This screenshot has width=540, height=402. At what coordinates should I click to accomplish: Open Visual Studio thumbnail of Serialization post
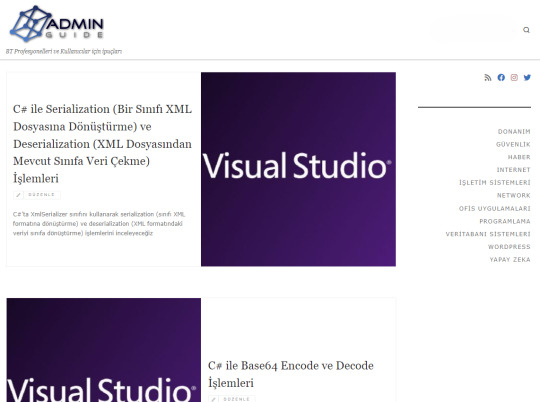click(x=298, y=169)
